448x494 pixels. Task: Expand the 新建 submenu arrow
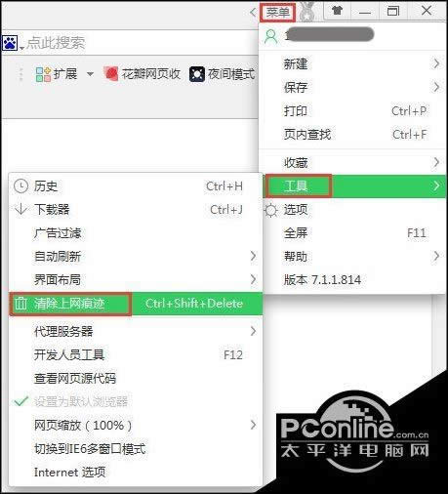coord(436,63)
